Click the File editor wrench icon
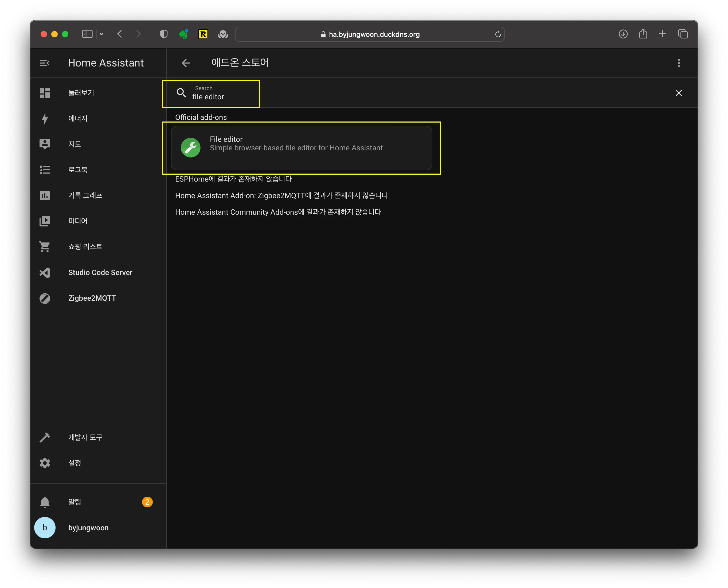This screenshot has height=588, width=728. point(191,148)
